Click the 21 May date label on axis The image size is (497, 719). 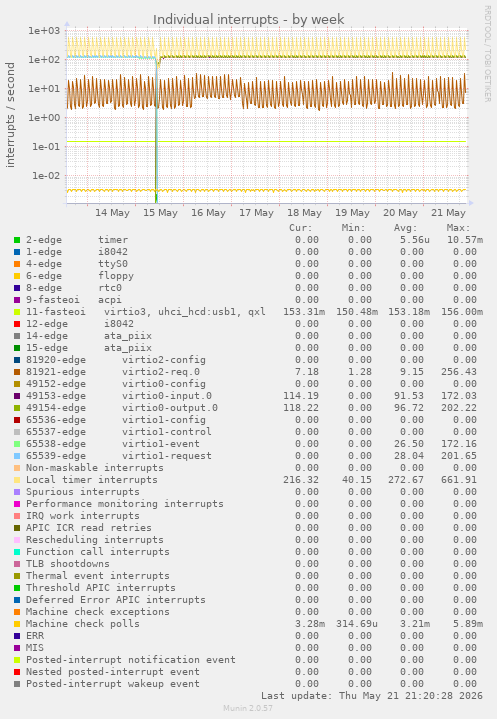click(448, 213)
